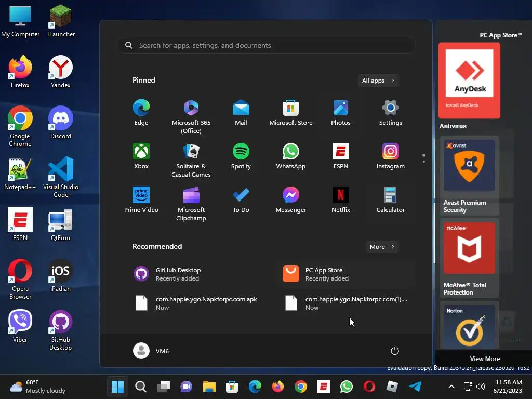
Task: Click the AnyDesk install tile
Action: 469,81
